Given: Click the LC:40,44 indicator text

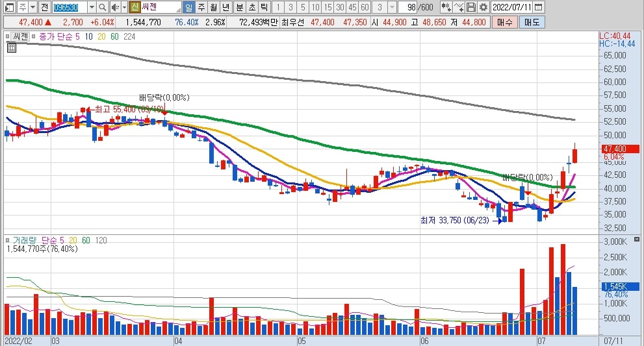Looking at the screenshot, I should pyautogui.click(x=615, y=36).
